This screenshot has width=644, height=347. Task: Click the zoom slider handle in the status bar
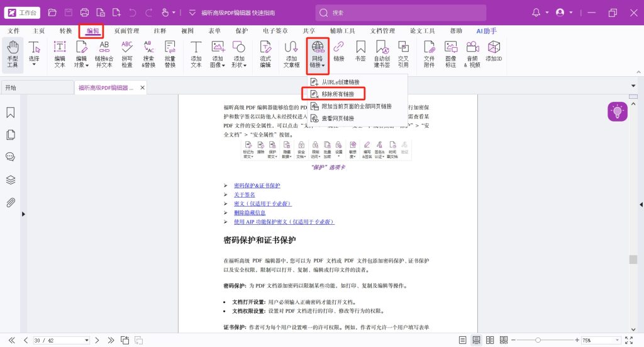coord(537,340)
